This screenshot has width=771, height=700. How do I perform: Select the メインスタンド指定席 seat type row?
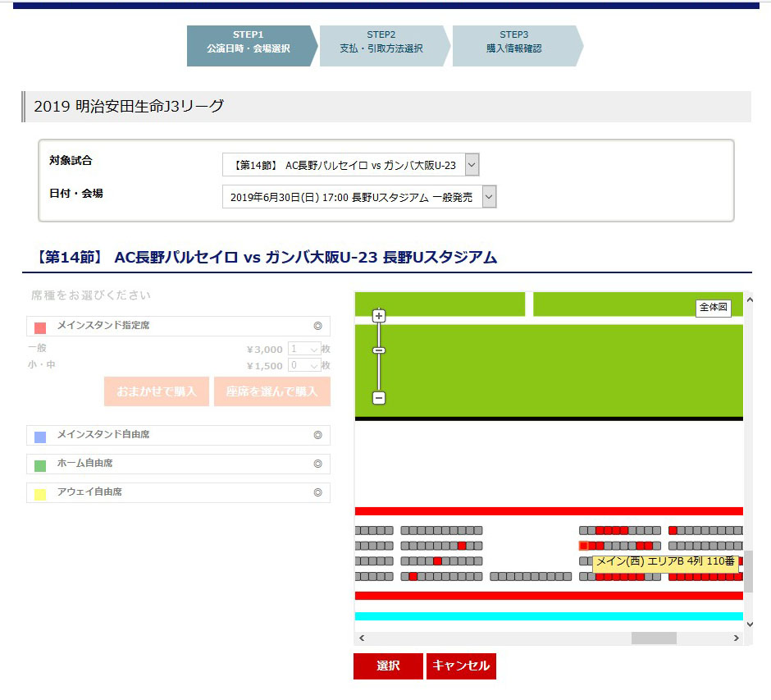[x=178, y=326]
